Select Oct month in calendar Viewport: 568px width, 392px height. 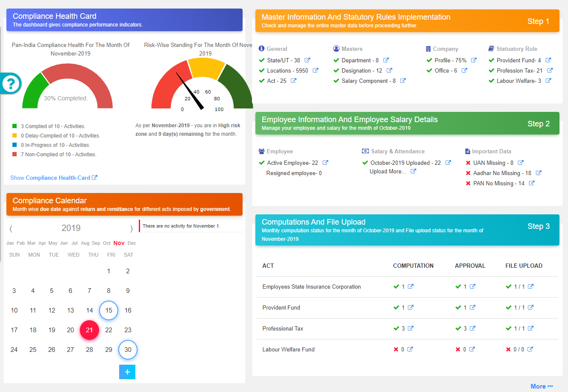tap(107, 243)
